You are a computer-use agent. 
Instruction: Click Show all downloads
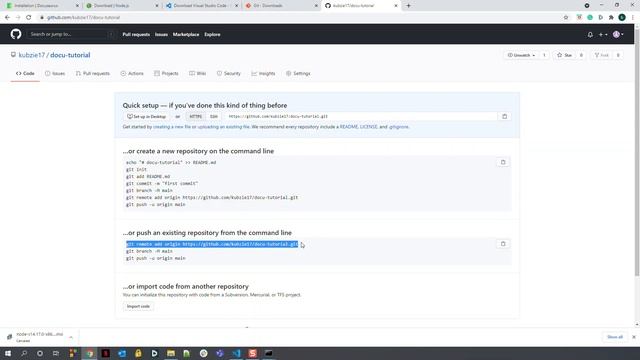click(615, 337)
